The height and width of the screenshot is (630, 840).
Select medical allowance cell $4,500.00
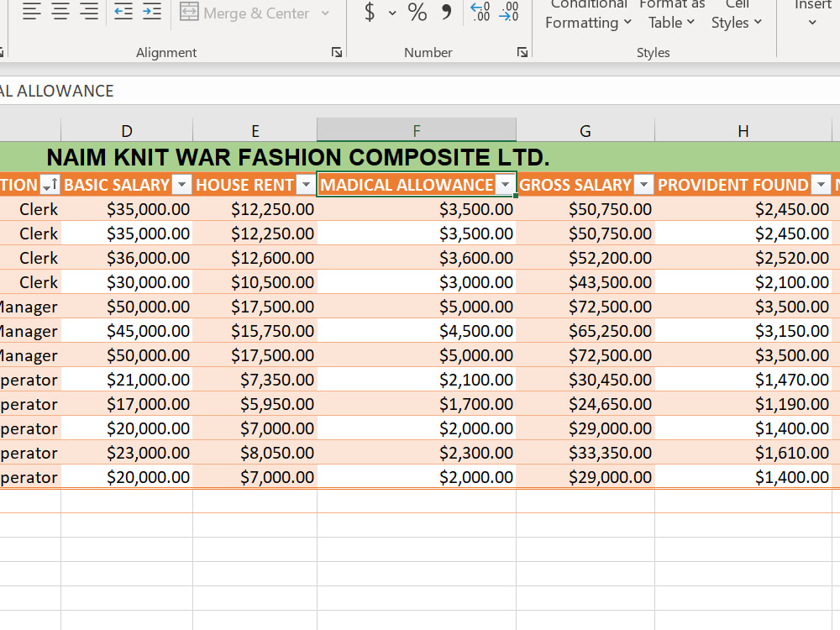(x=417, y=331)
